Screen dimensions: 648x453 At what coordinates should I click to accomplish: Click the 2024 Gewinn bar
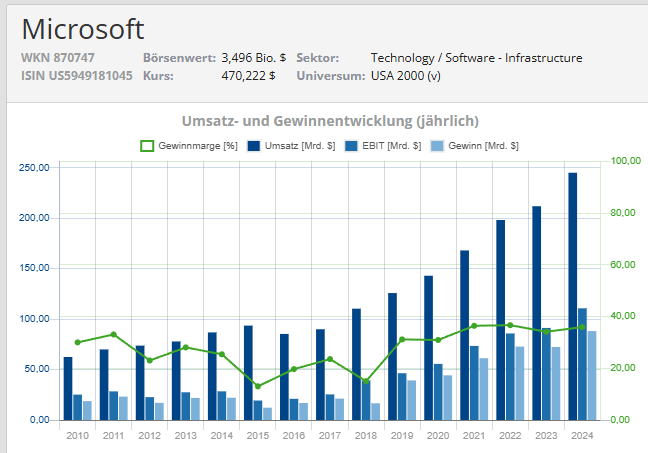[592, 375]
